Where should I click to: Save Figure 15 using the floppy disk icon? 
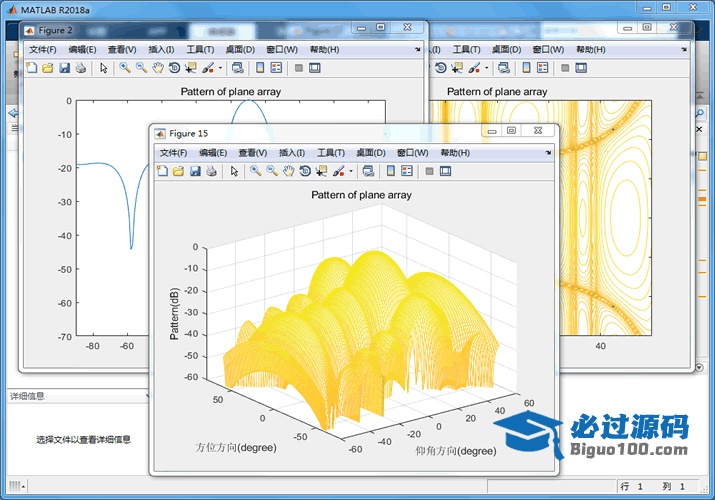click(x=195, y=171)
